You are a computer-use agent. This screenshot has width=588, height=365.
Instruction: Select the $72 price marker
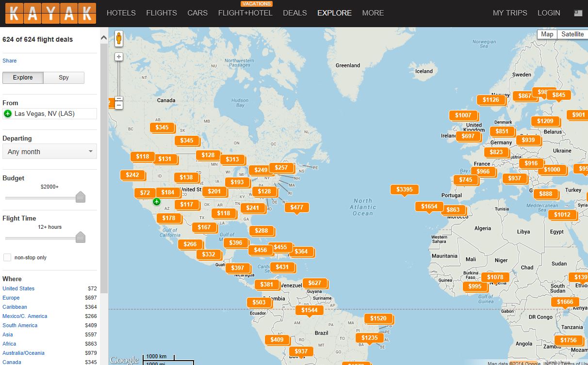[145, 192]
